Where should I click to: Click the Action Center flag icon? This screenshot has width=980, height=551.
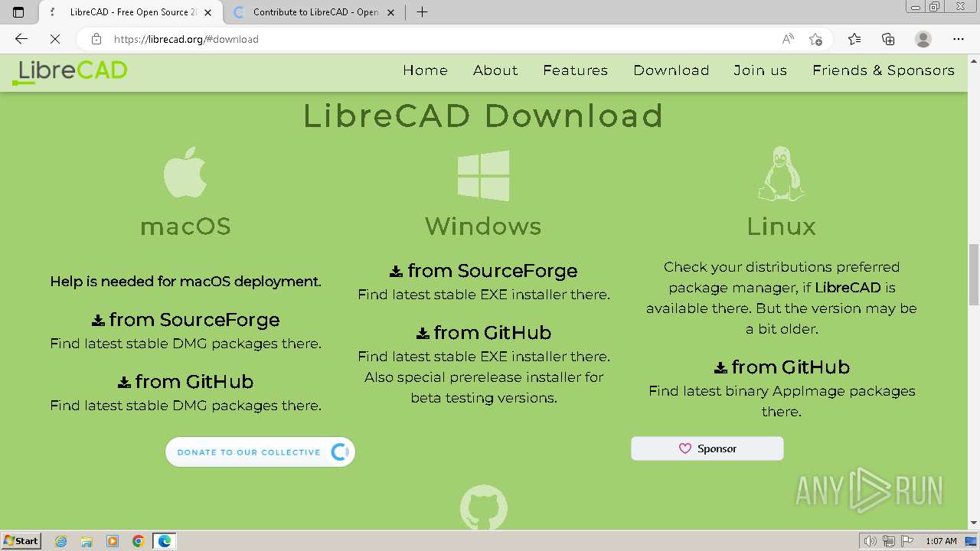907,541
